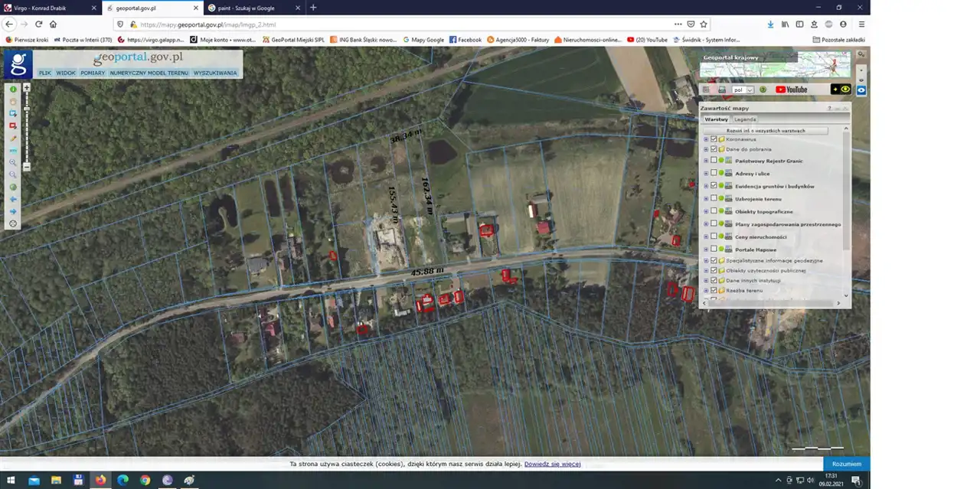Open the YouTube channel icon

click(x=792, y=90)
